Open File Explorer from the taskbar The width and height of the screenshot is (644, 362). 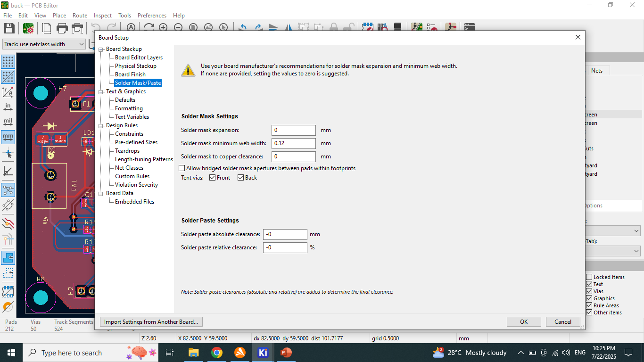[x=194, y=353]
